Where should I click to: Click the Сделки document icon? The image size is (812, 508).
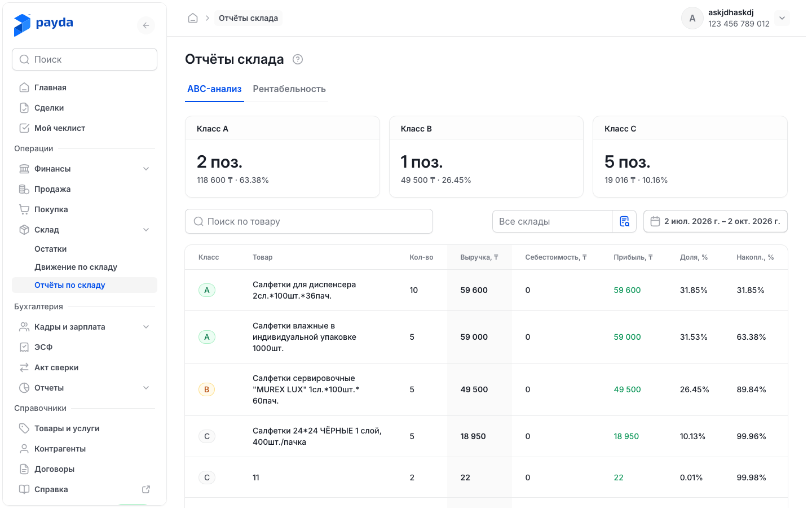tap(24, 108)
